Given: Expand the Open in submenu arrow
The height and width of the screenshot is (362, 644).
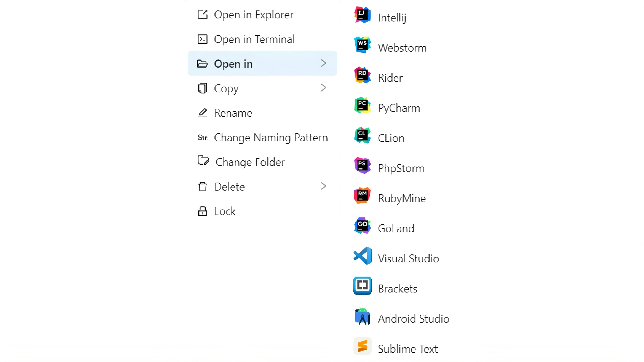Looking at the screenshot, I should [x=324, y=63].
